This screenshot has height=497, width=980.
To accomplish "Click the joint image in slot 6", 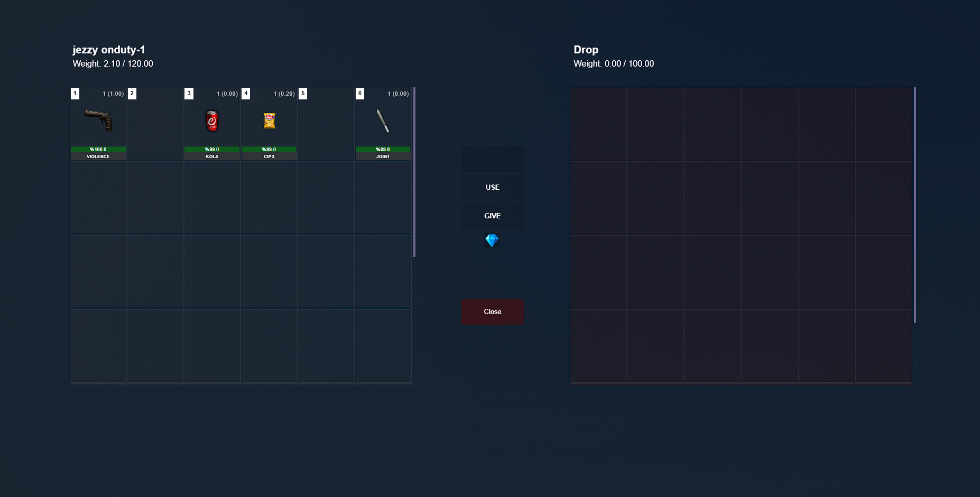I will click(383, 121).
